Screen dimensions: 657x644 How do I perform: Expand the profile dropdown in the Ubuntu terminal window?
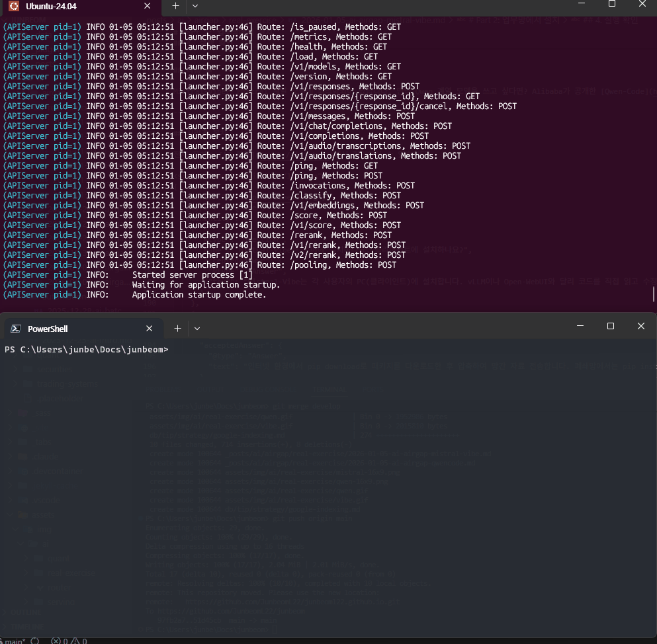tap(195, 5)
